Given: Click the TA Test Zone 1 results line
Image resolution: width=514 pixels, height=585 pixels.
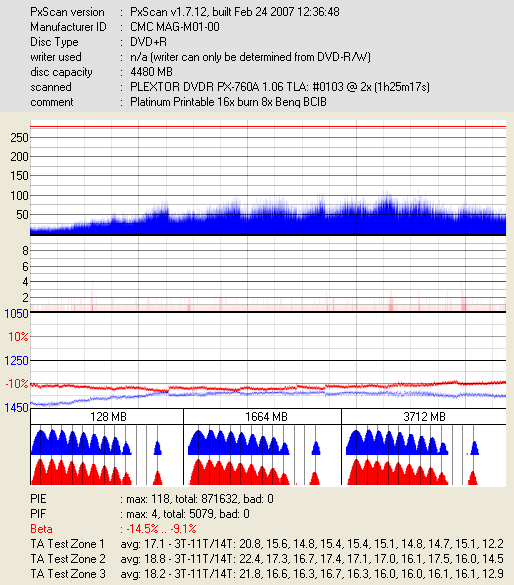Looking at the screenshot, I should (267, 544).
